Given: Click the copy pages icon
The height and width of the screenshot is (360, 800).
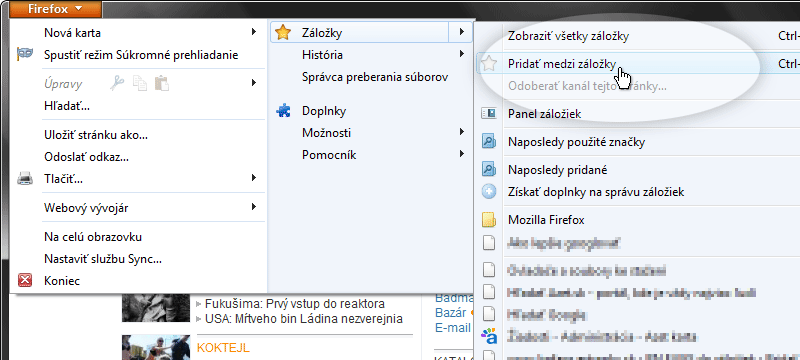Looking at the screenshot, I should [139, 83].
